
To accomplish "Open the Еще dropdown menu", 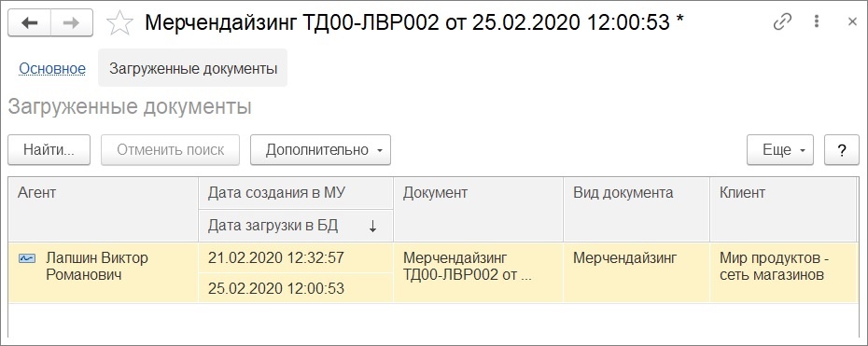I will tap(780, 150).
